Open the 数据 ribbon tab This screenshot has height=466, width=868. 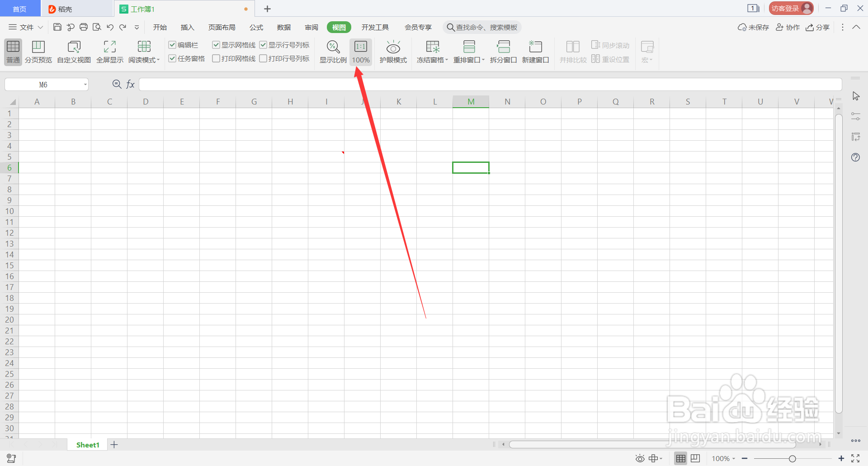click(x=284, y=27)
